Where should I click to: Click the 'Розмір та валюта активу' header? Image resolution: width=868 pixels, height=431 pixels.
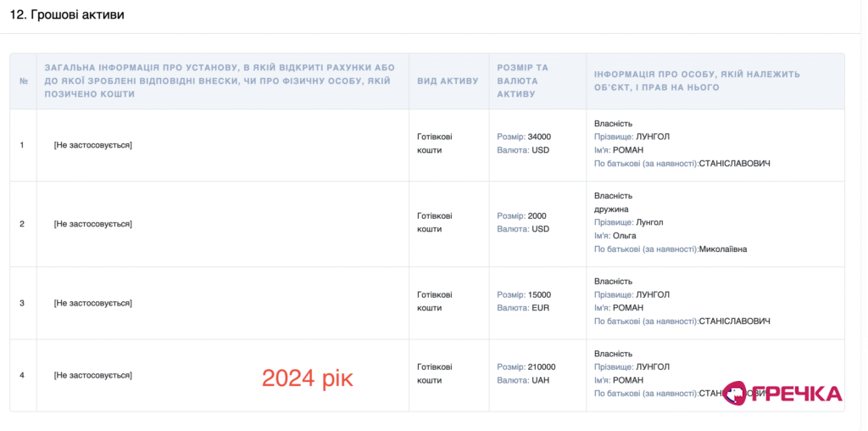pos(522,81)
